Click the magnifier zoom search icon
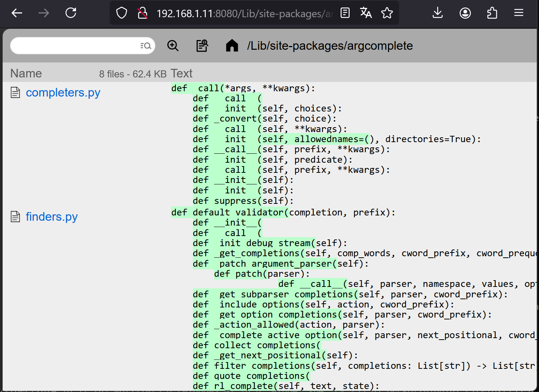This screenshot has width=539, height=392. point(173,46)
